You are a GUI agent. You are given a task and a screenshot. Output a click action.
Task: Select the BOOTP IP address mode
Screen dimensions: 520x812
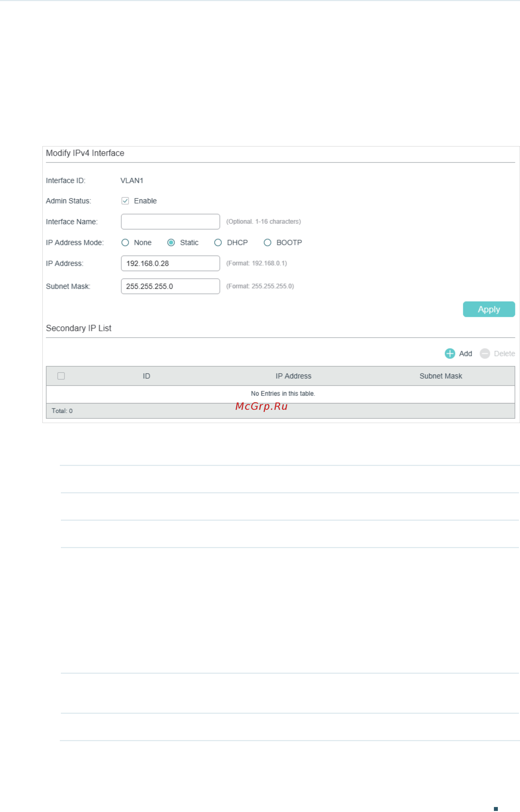coord(268,243)
